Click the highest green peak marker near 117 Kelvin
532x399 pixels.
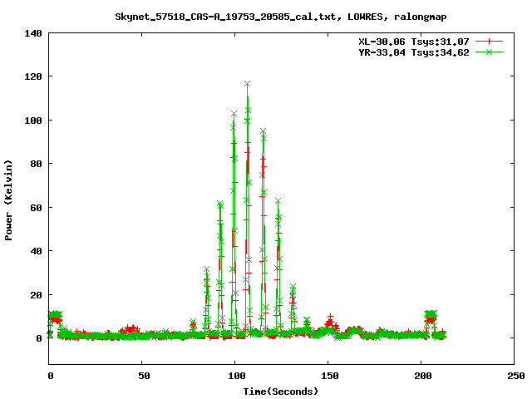[x=248, y=83]
